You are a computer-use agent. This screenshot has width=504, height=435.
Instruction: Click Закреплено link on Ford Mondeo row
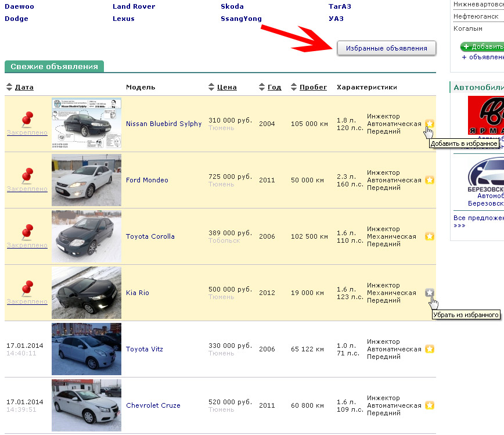pos(27,189)
